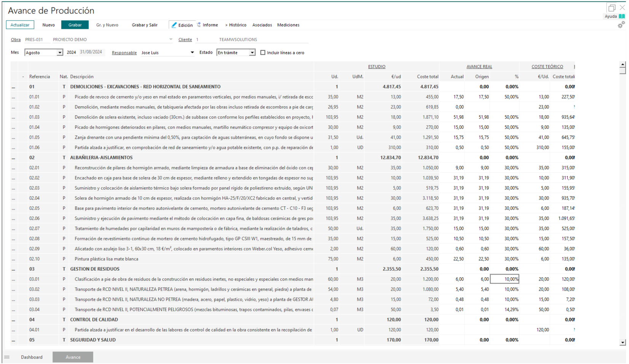
Task: Click the ellipsis on row 01.03
Action: [x=14, y=117]
